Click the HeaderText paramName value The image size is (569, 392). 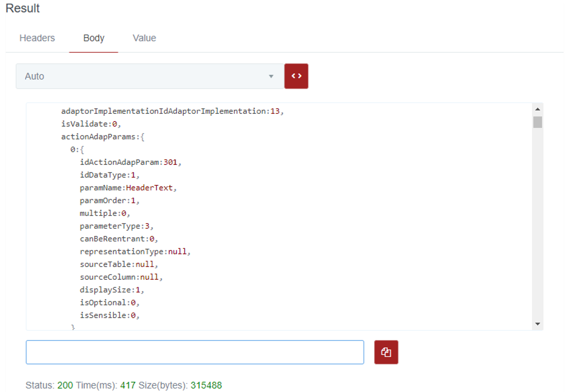tap(149, 188)
